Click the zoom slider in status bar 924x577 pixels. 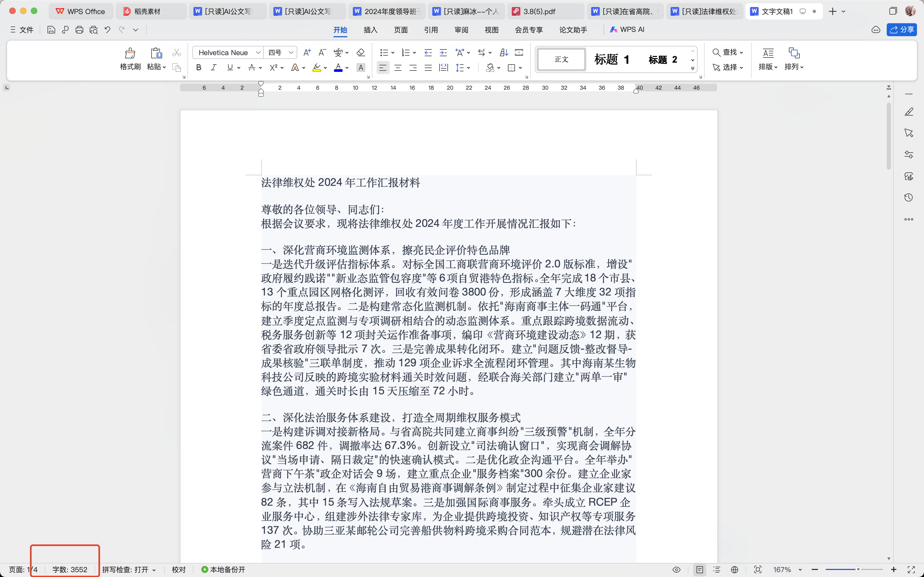[x=858, y=569]
